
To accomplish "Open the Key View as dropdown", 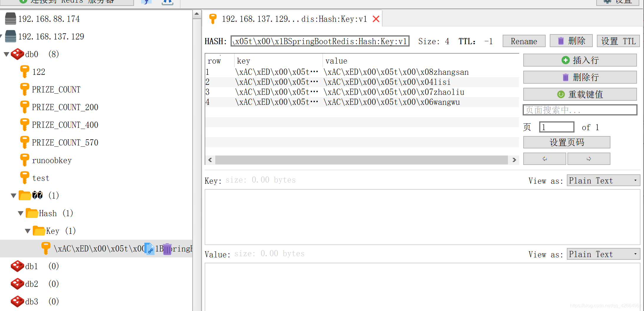I will [603, 181].
